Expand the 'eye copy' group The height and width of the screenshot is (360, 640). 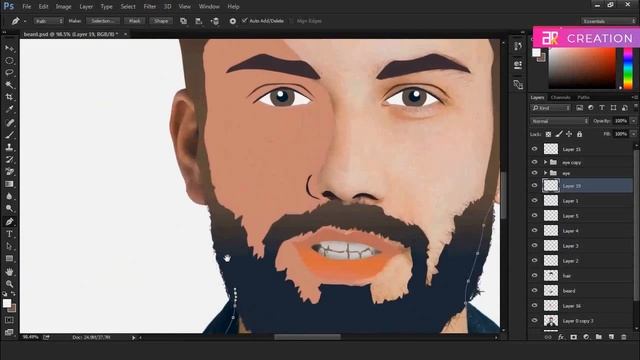545,162
